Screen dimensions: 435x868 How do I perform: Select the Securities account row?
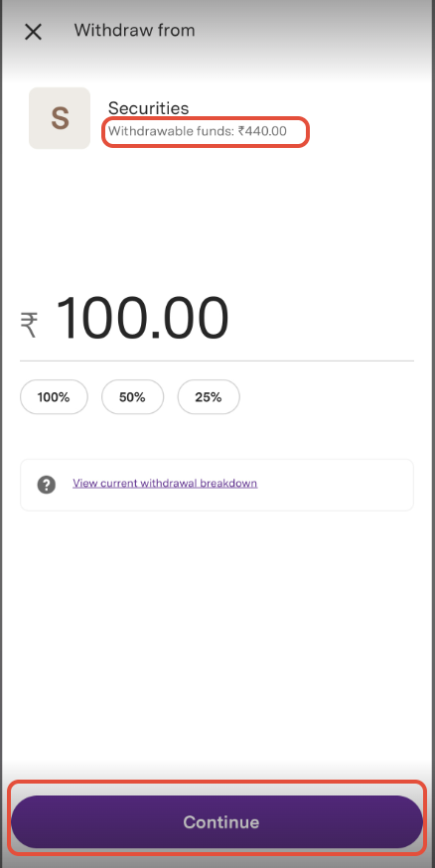(x=217, y=118)
